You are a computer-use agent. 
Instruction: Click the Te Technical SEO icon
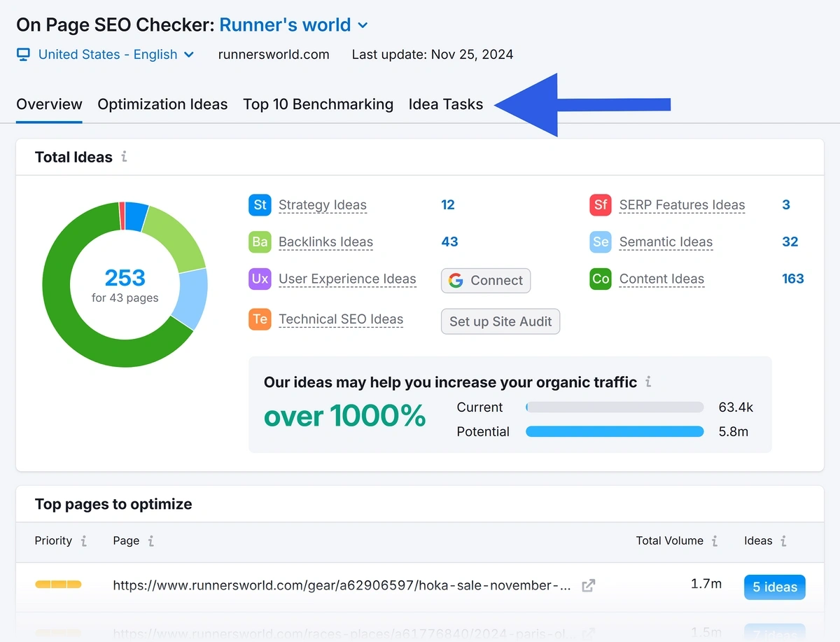(x=260, y=319)
